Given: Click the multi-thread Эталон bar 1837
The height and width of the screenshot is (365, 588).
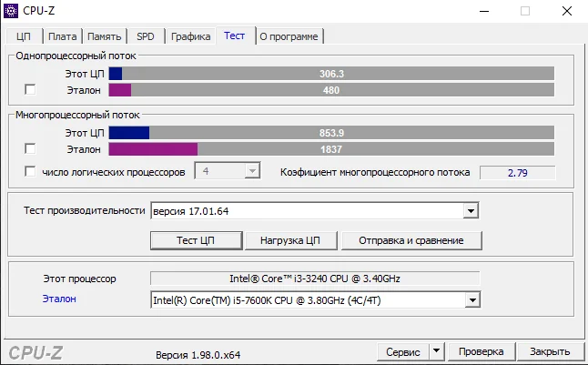Looking at the screenshot, I should tap(331, 149).
